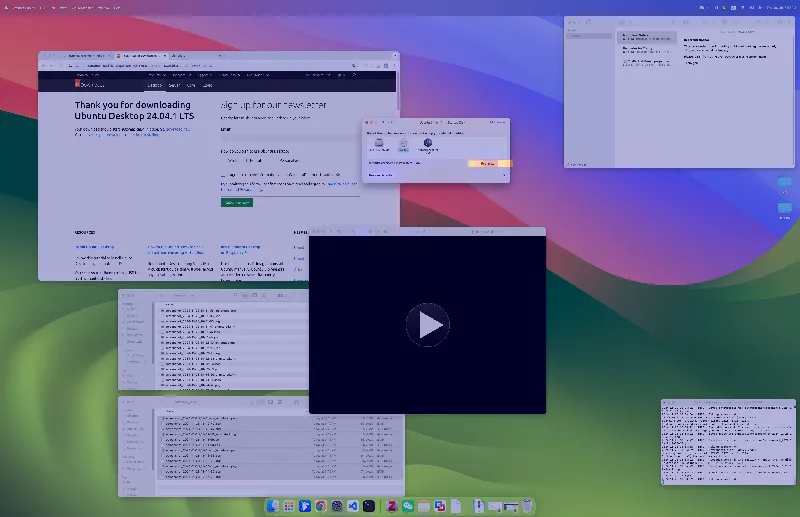Open the dark Terminal icon in Dock
This screenshot has width=800, height=517.
click(369, 506)
